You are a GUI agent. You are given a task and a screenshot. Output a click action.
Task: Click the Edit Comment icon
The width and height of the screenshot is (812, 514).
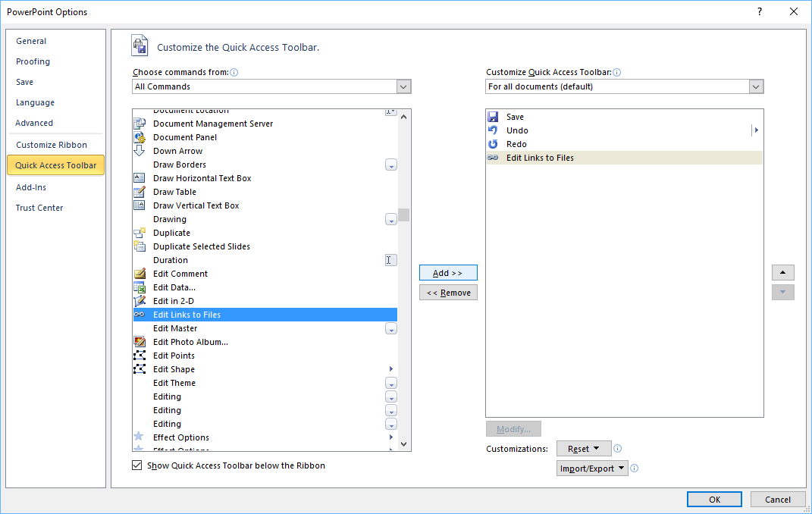tap(140, 274)
